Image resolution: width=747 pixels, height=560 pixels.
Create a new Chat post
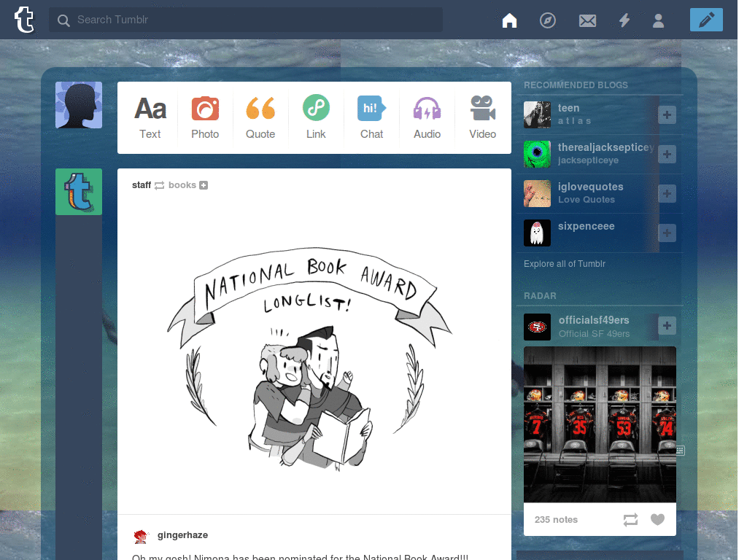coord(371,117)
